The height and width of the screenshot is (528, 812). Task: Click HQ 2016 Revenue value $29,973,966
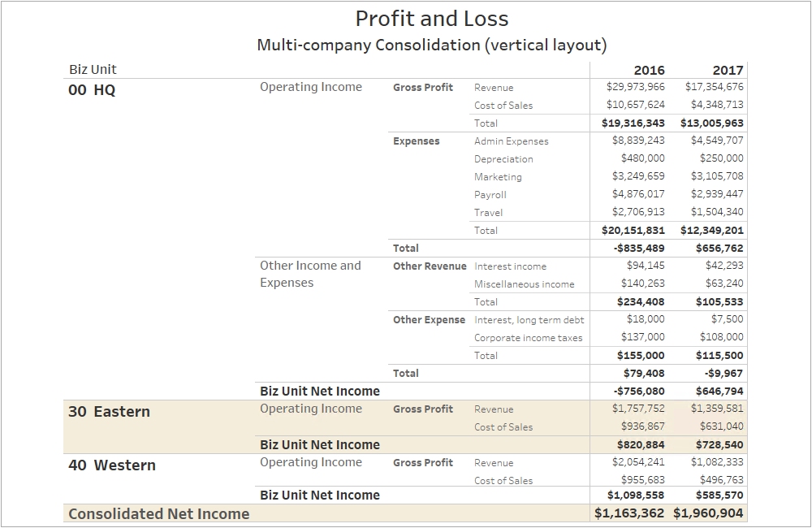pos(636,87)
